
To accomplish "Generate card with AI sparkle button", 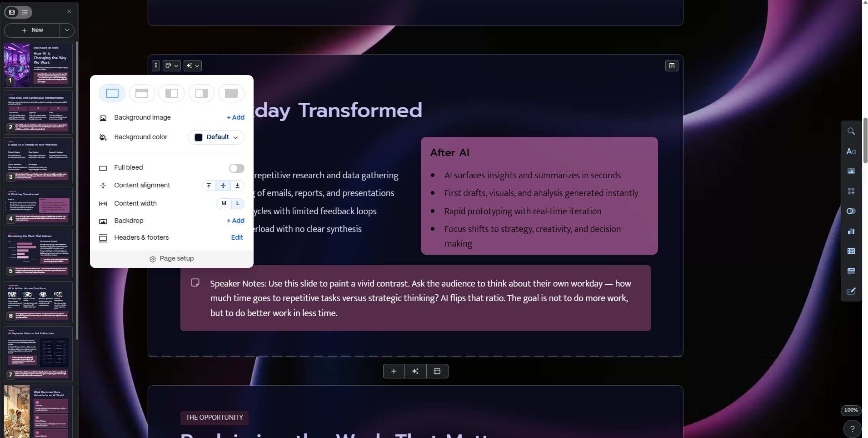I will 415,371.
